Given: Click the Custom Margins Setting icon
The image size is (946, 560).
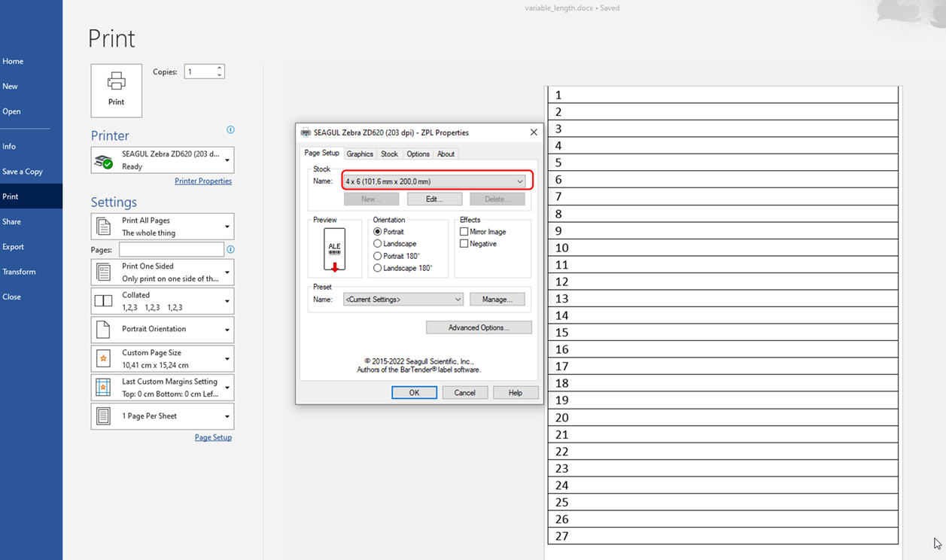Looking at the screenshot, I should click(103, 387).
